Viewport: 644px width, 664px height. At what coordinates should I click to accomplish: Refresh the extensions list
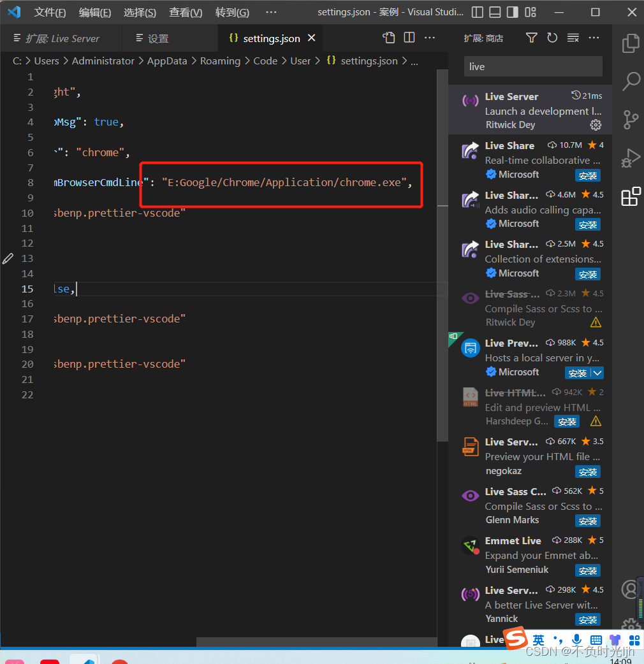coord(552,38)
